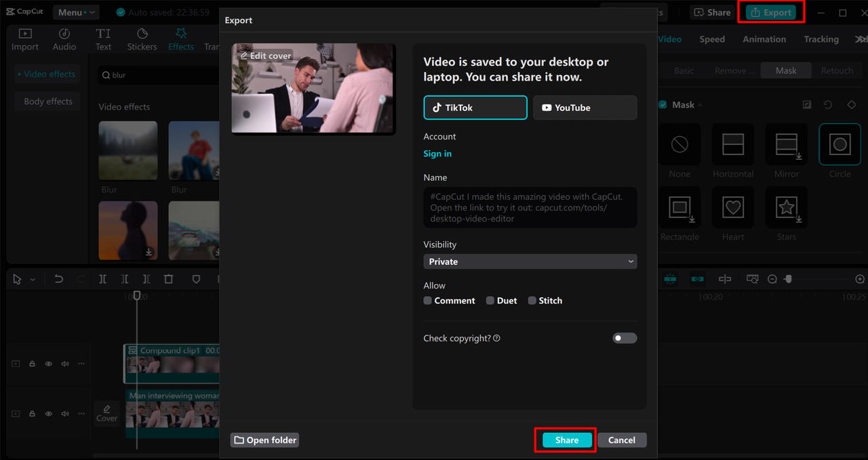The image size is (868, 460).
Task: Click the preview axis ruler icon
Action: coord(725,279)
